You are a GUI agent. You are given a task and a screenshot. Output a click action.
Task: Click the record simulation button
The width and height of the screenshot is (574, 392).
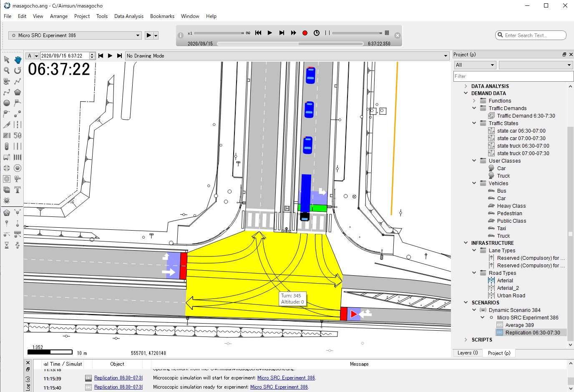click(305, 33)
